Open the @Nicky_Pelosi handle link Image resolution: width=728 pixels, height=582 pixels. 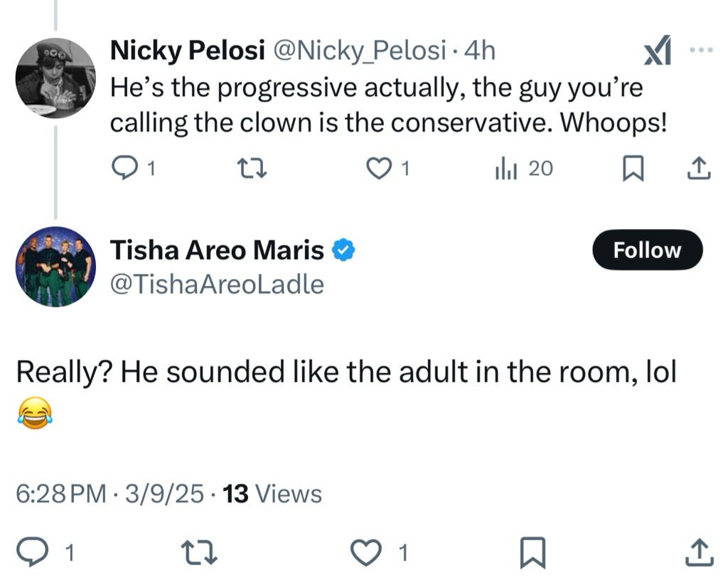coord(359,51)
